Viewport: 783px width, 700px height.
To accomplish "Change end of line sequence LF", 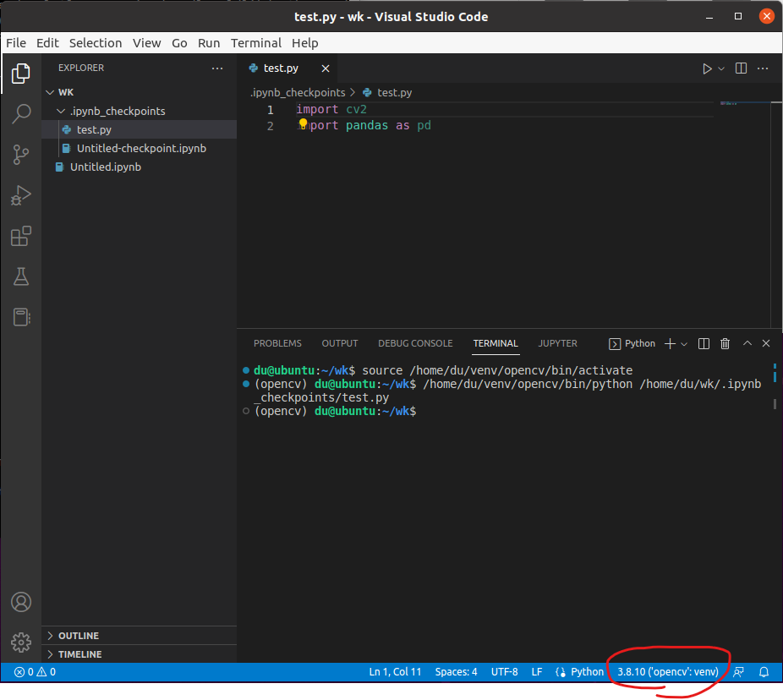I will click(537, 672).
